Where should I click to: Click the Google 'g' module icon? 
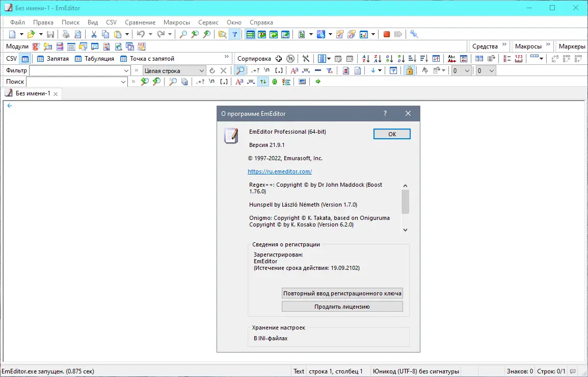pos(36,46)
